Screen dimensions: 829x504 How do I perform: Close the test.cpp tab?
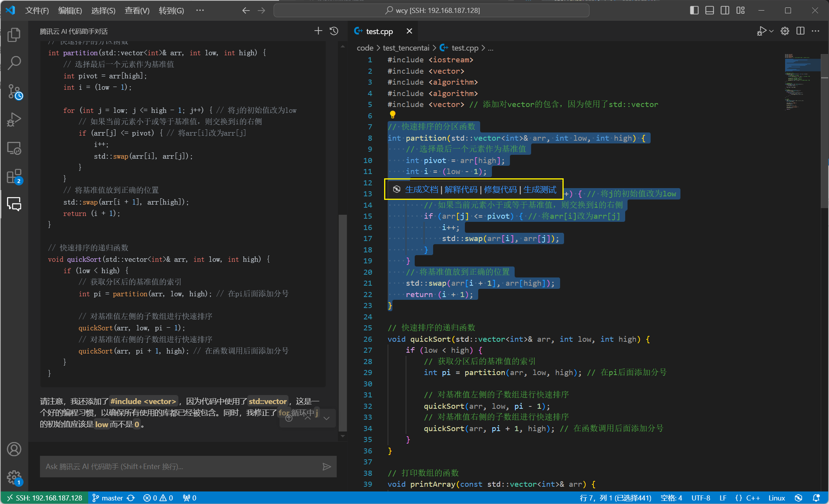coord(409,31)
